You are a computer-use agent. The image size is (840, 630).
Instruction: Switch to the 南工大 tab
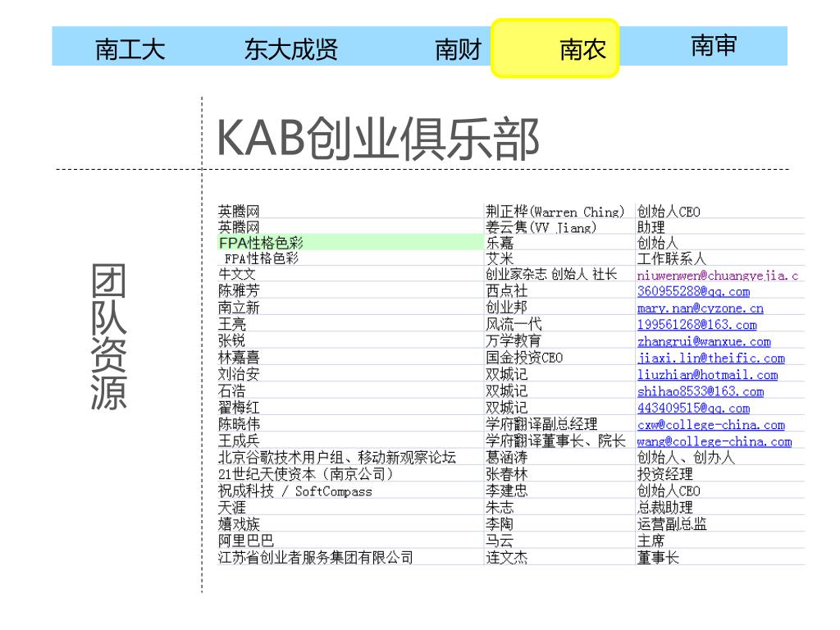[x=130, y=48]
